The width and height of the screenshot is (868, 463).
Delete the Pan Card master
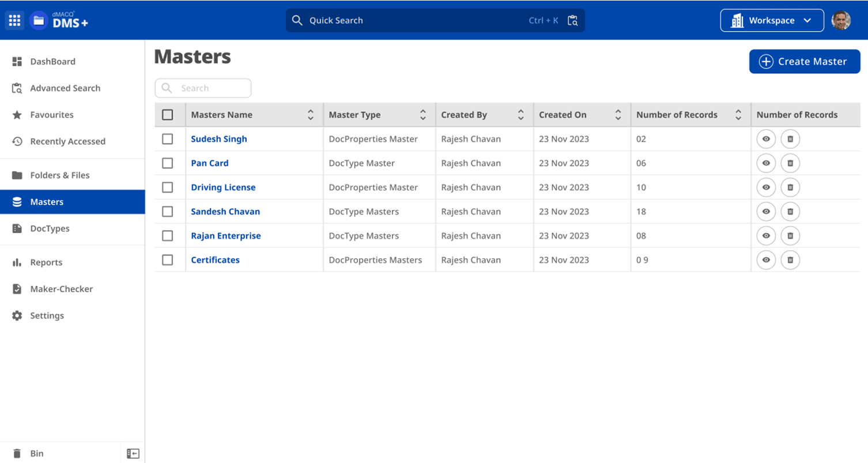(x=790, y=163)
